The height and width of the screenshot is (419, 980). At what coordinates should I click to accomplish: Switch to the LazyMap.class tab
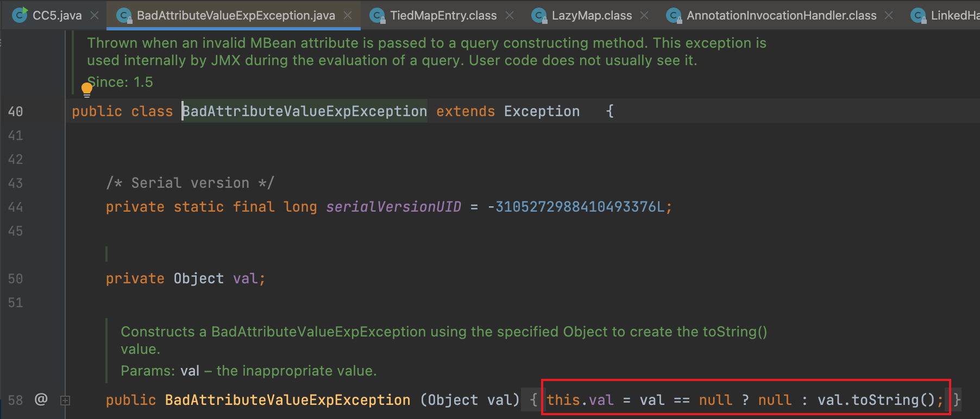coord(591,15)
